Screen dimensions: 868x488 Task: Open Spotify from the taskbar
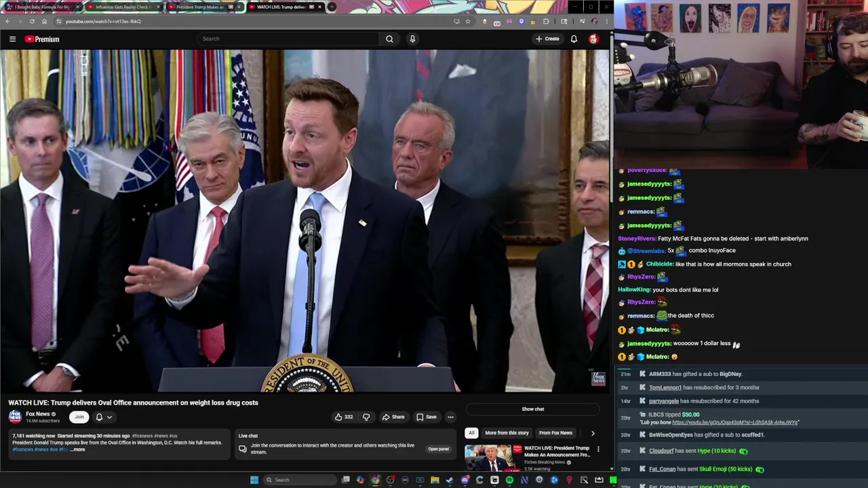509,480
